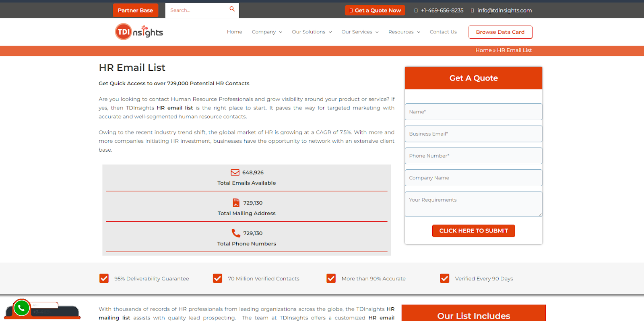Viewport: 644px width, 321px height.
Task: Submit the form with CLICK HERE TO SUBMIT
Action: [x=473, y=231]
